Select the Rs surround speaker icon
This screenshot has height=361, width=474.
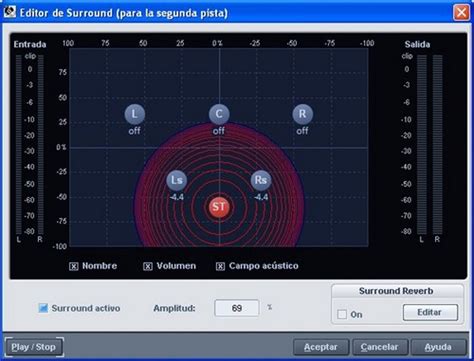click(261, 180)
